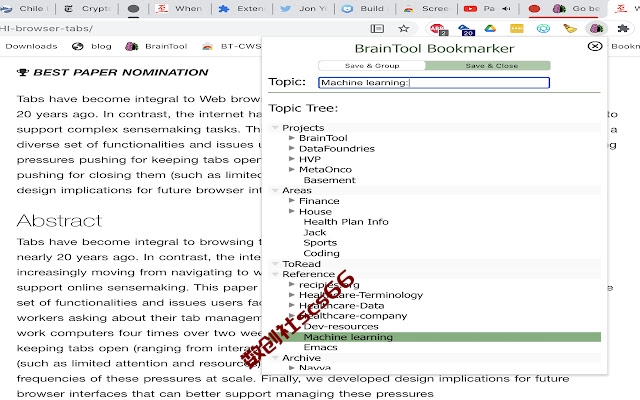
Task: Select the Areas topic label
Action: 297,191
